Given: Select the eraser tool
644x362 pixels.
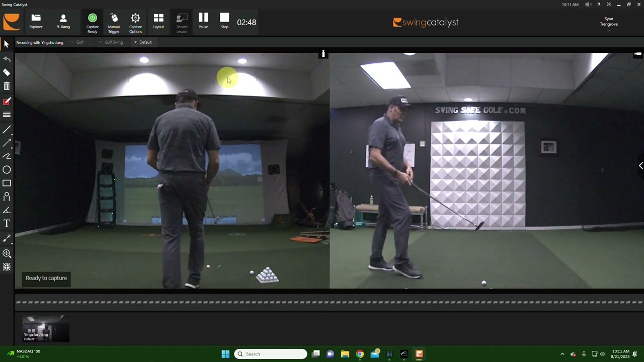Looking at the screenshot, I should click(x=7, y=73).
